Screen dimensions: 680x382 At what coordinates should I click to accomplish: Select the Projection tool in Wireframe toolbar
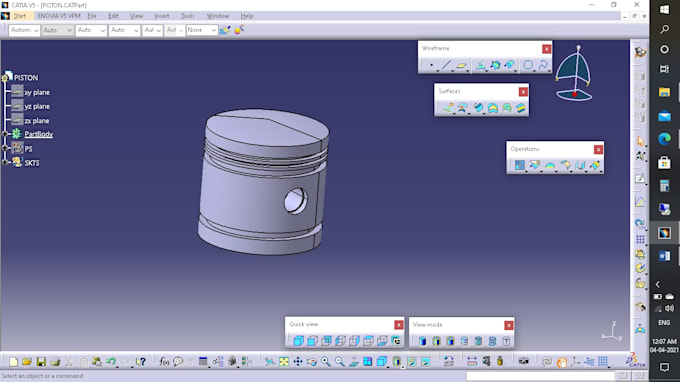(481, 65)
